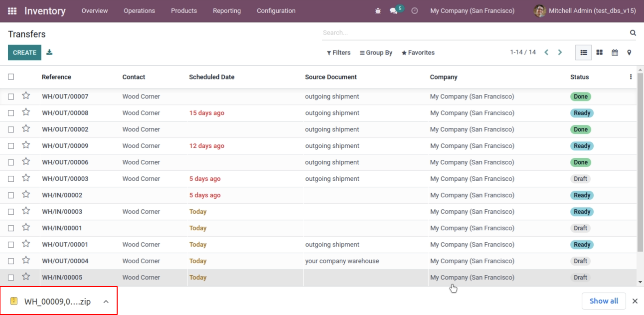Screen dimensions: 644x315
Task: Expand download item options chevron
Action: [106, 301]
